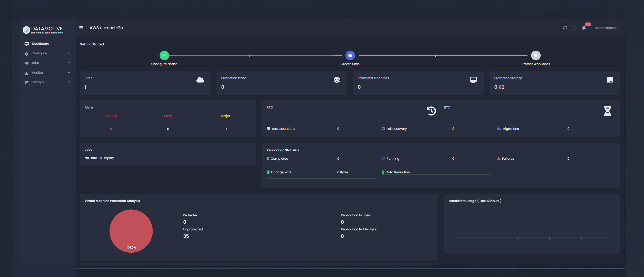Click the Protect Workloads step circle

tap(535, 55)
